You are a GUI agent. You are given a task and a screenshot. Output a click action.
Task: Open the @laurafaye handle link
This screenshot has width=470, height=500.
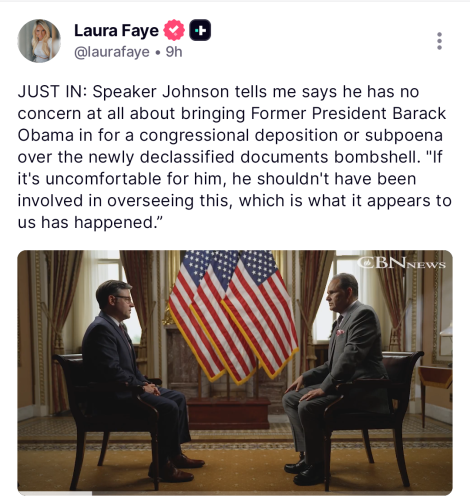[x=112, y=52]
